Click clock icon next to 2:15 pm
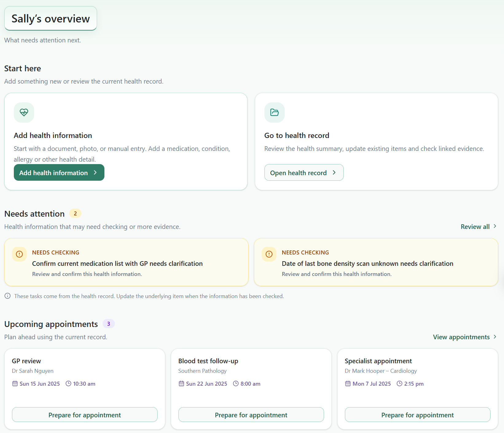504x433 pixels. tap(400, 384)
